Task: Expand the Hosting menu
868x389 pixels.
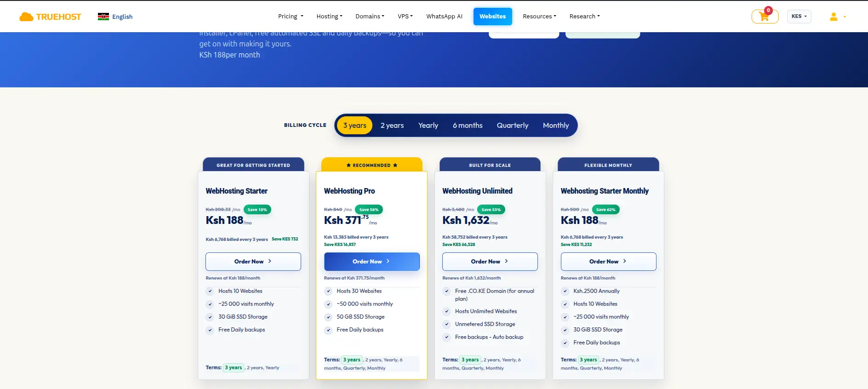Action: pyautogui.click(x=329, y=17)
